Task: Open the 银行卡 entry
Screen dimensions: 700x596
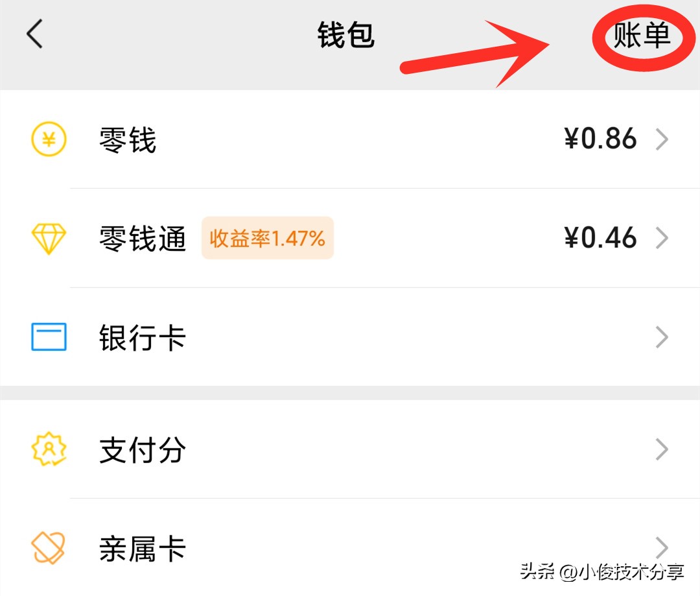Action: tap(143, 338)
